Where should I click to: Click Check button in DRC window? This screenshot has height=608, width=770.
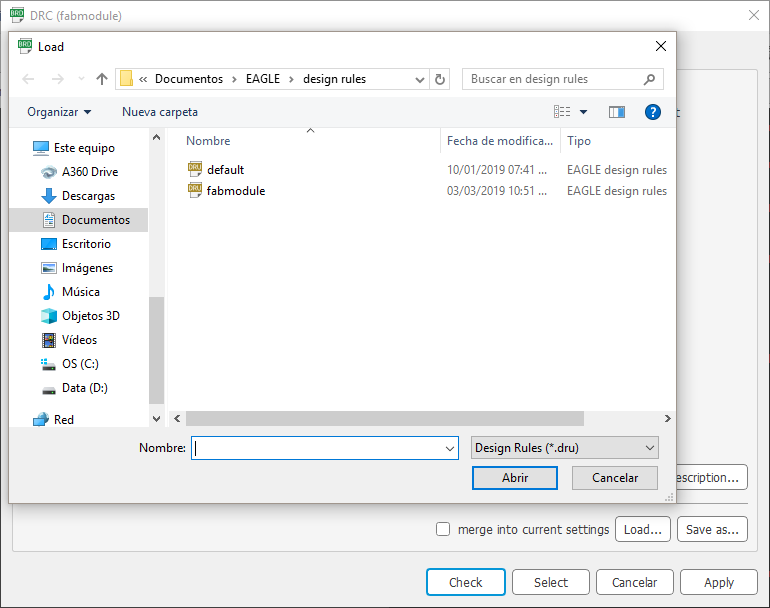pyautogui.click(x=466, y=582)
